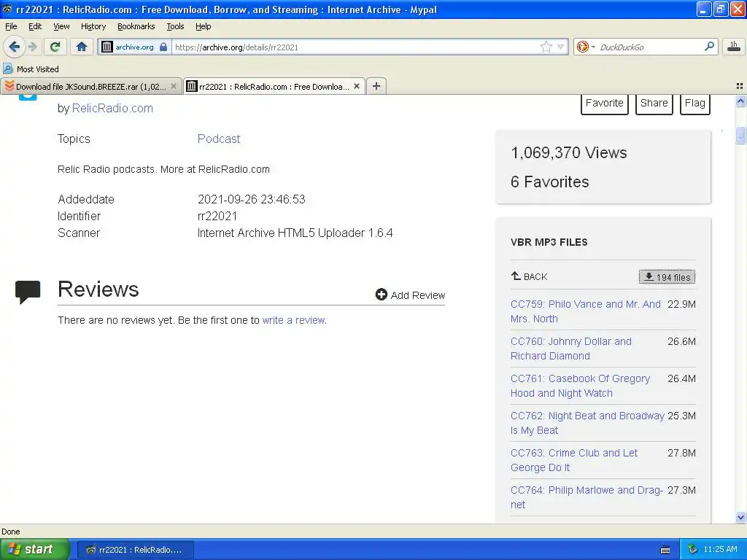Open the View menu

click(x=61, y=26)
